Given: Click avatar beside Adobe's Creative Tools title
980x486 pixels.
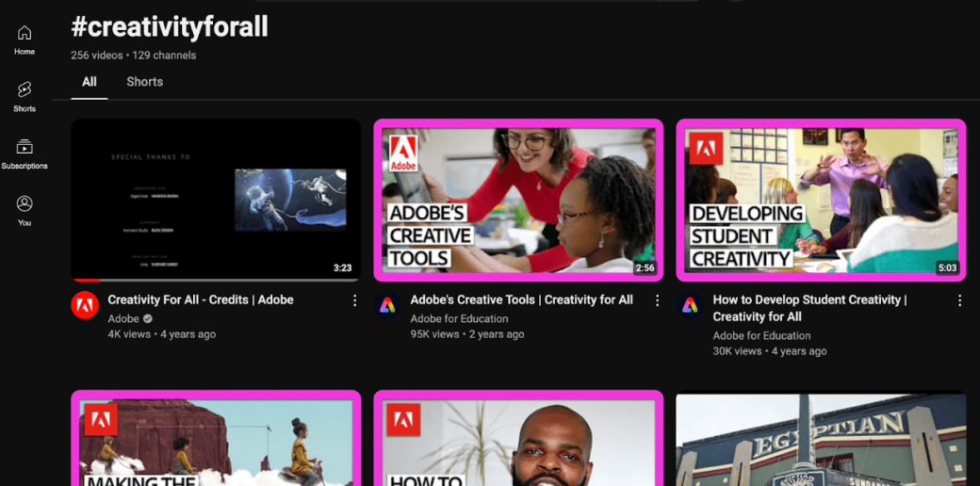Looking at the screenshot, I should click(387, 305).
